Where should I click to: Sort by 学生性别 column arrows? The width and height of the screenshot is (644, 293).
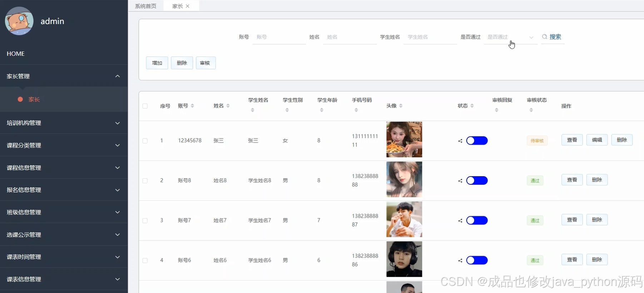tap(287, 110)
